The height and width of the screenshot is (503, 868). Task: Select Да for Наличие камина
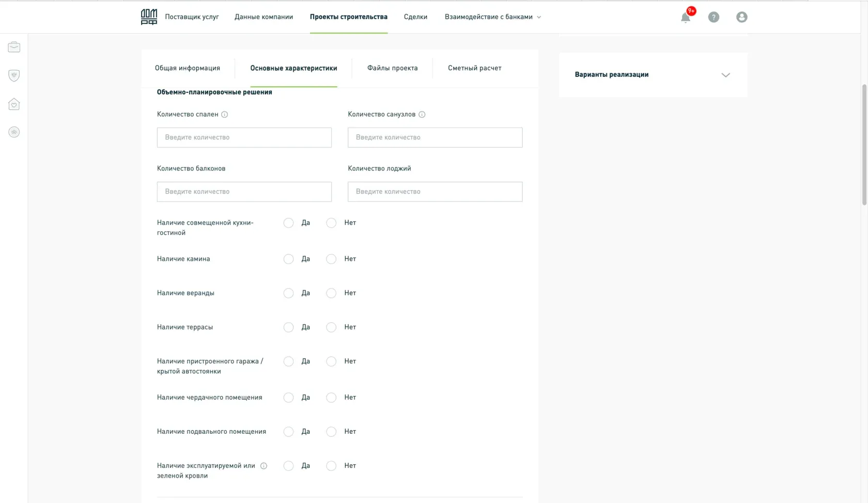288,259
